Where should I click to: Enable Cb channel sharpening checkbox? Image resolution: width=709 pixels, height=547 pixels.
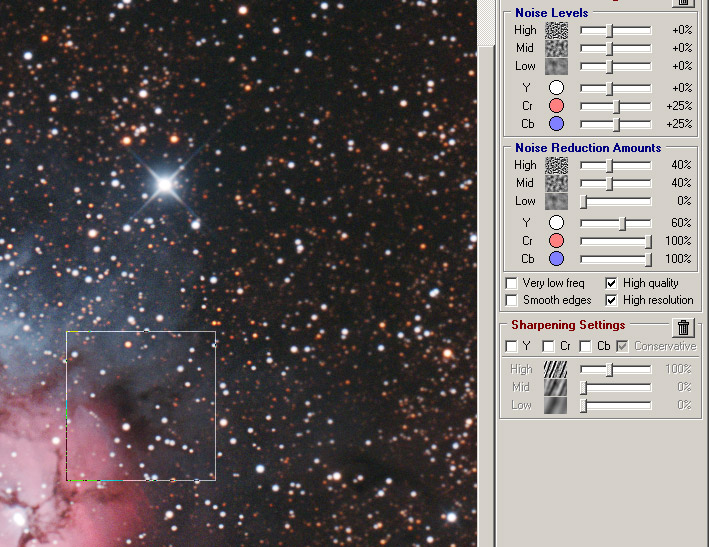(x=585, y=347)
